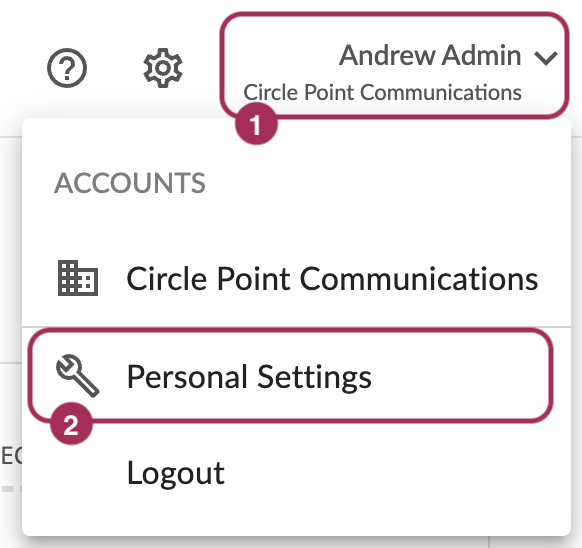Open the help question mark icon
Screen dimensions: 582x548
click(x=67, y=68)
